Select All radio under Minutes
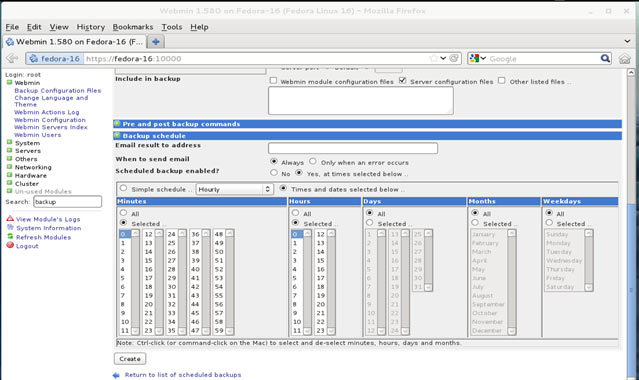The height and width of the screenshot is (380, 639). click(x=123, y=213)
